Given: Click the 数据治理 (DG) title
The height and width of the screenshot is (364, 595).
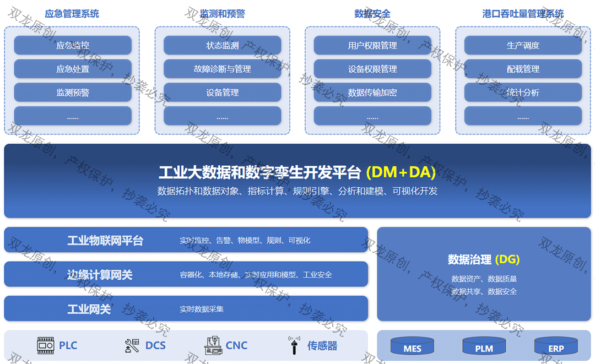Looking at the screenshot, I should point(484,259).
